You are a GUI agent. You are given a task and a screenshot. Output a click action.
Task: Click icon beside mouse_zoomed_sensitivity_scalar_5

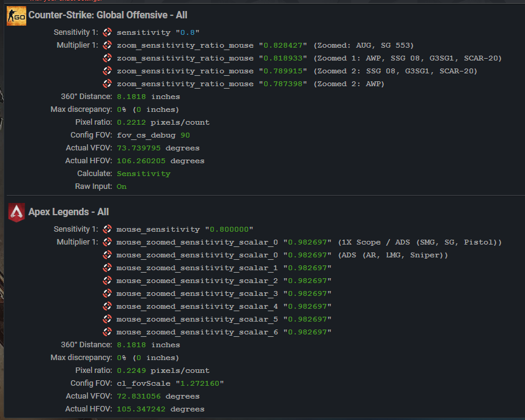pyautogui.click(x=107, y=319)
